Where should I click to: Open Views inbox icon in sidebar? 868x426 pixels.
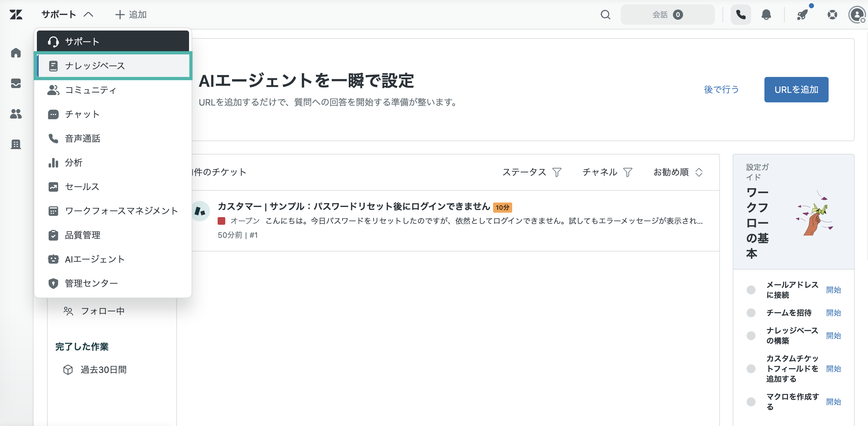pyautogui.click(x=16, y=83)
